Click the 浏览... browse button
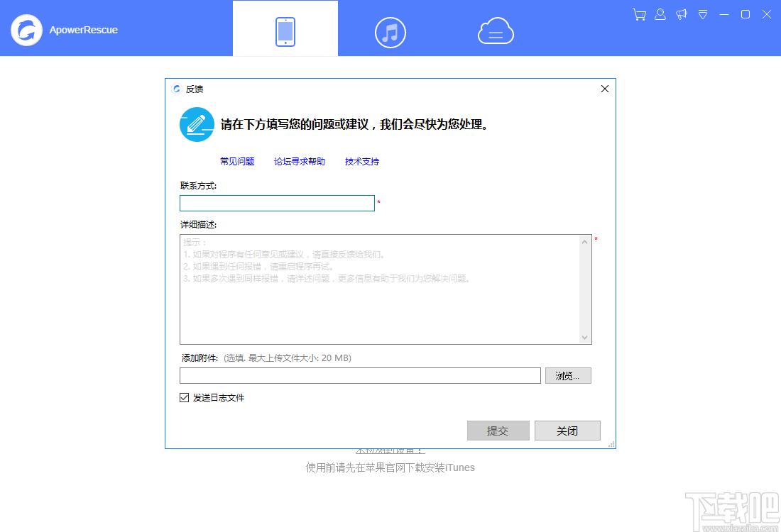Image resolution: width=781 pixels, height=532 pixels. 568,376
